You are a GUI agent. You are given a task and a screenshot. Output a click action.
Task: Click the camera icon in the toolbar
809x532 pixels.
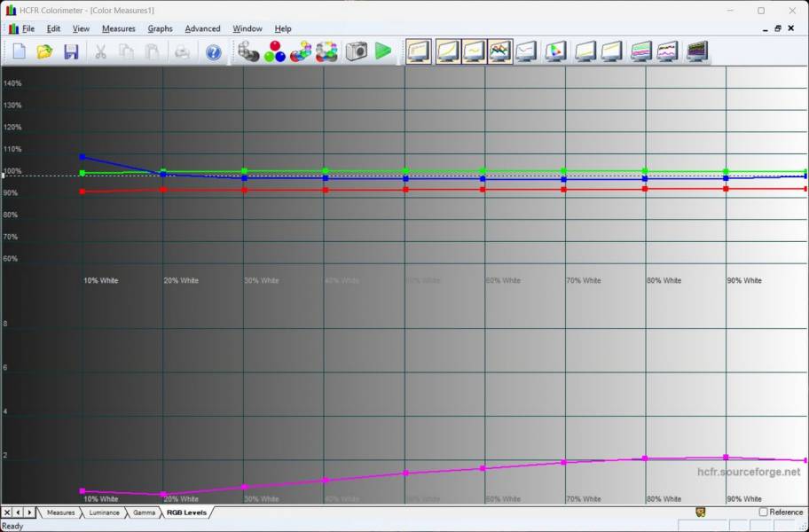[x=357, y=51]
